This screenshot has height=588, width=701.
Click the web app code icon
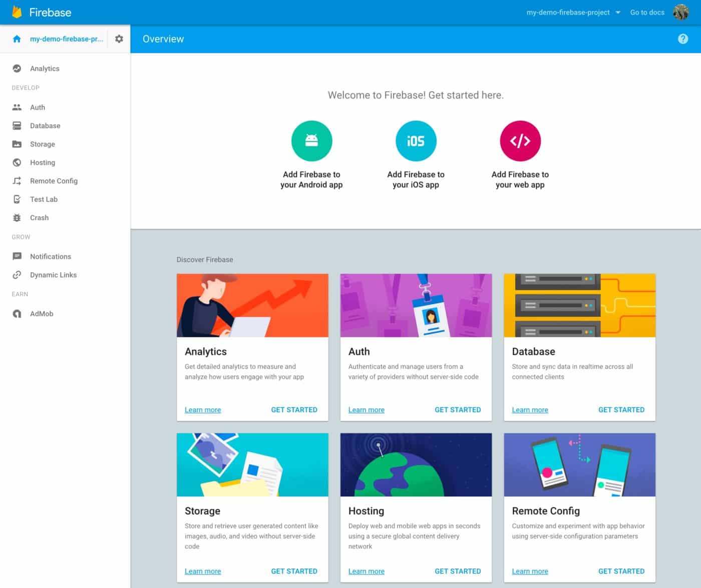520,141
